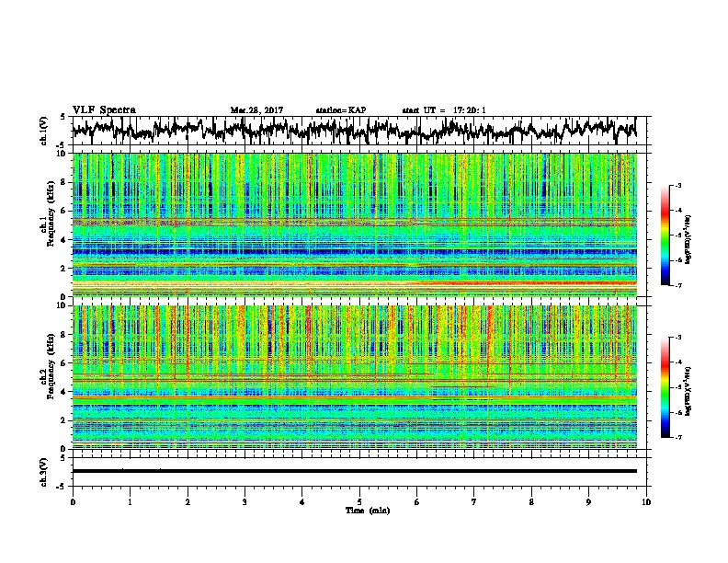Click the "-7" label on ch.2 color bar

(678, 437)
